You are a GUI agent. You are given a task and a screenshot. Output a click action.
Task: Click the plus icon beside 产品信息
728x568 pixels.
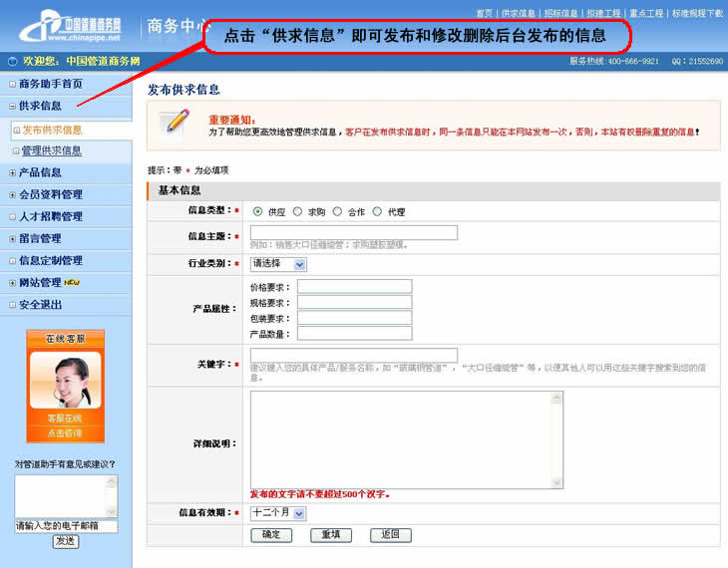[12, 172]
